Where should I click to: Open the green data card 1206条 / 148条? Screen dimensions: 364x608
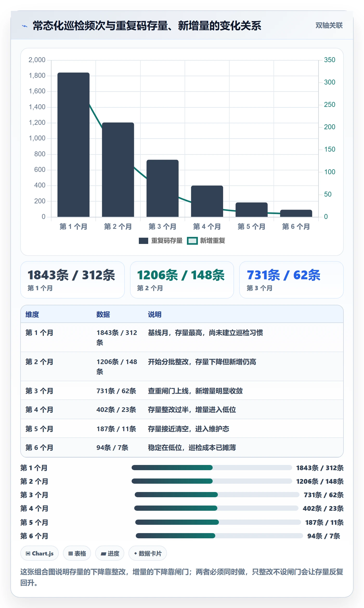pos(182,280)
